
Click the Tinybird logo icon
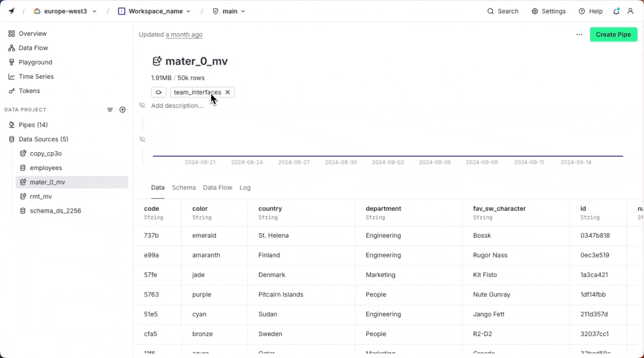click(x=11, y=11)
